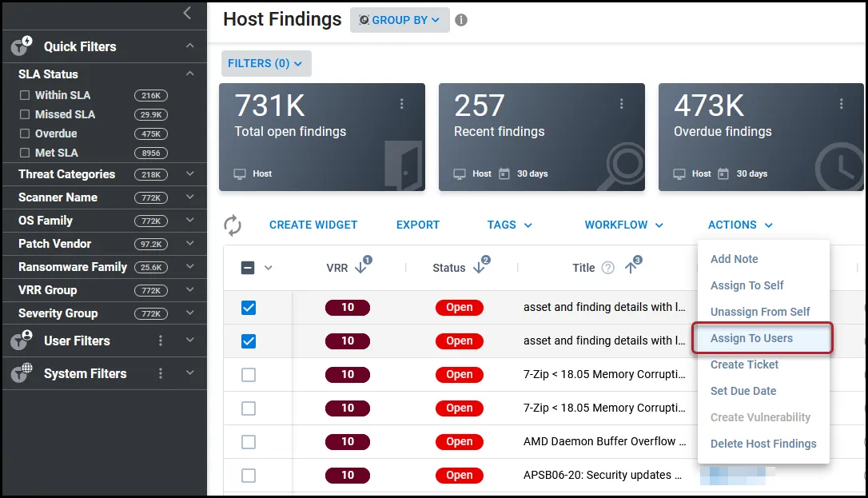Expand the VRR Group filter
868x498 pixels.
coord(190,290)
